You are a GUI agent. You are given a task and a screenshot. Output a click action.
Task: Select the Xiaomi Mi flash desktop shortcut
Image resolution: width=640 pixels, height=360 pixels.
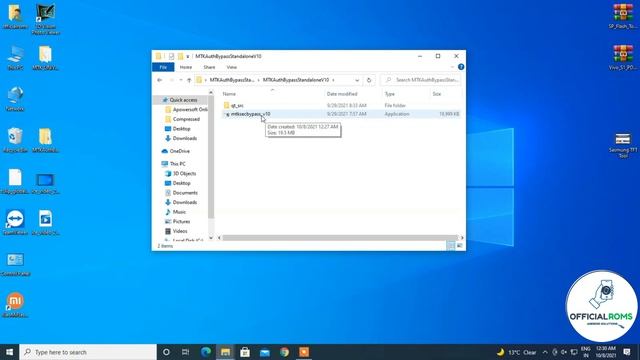click(x=16, y=304)
